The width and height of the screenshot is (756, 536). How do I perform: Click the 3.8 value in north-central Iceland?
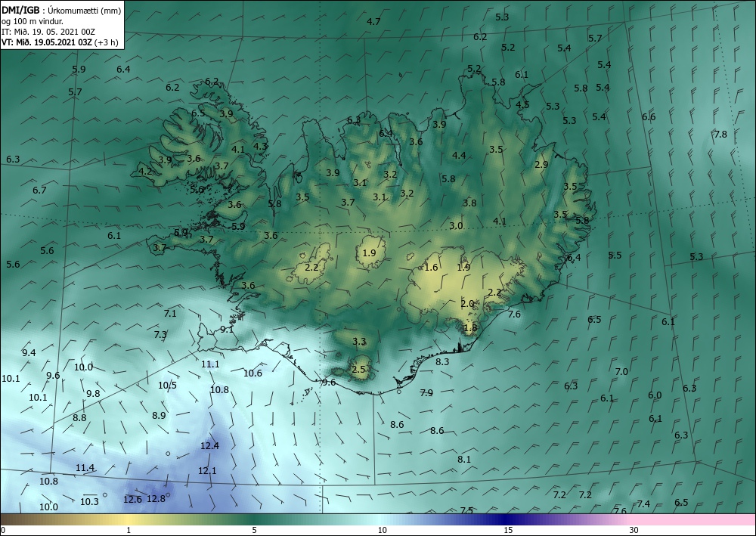[469, 203]
